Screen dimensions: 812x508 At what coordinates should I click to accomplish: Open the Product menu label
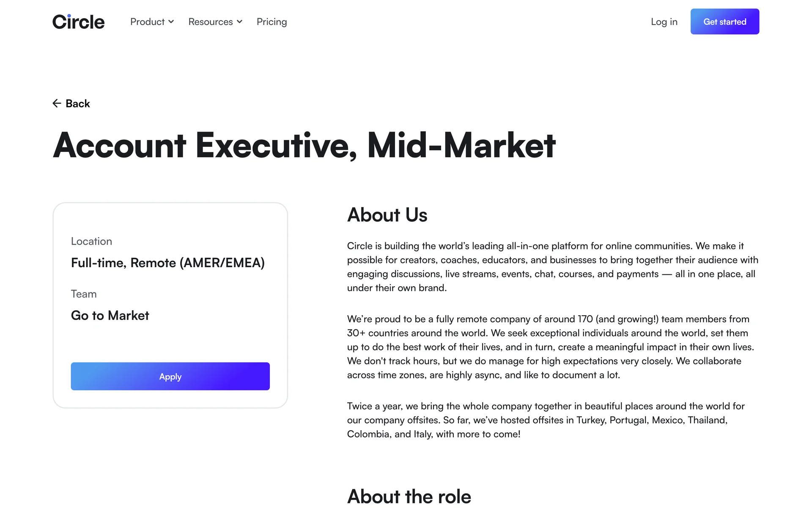coord(147,22)
